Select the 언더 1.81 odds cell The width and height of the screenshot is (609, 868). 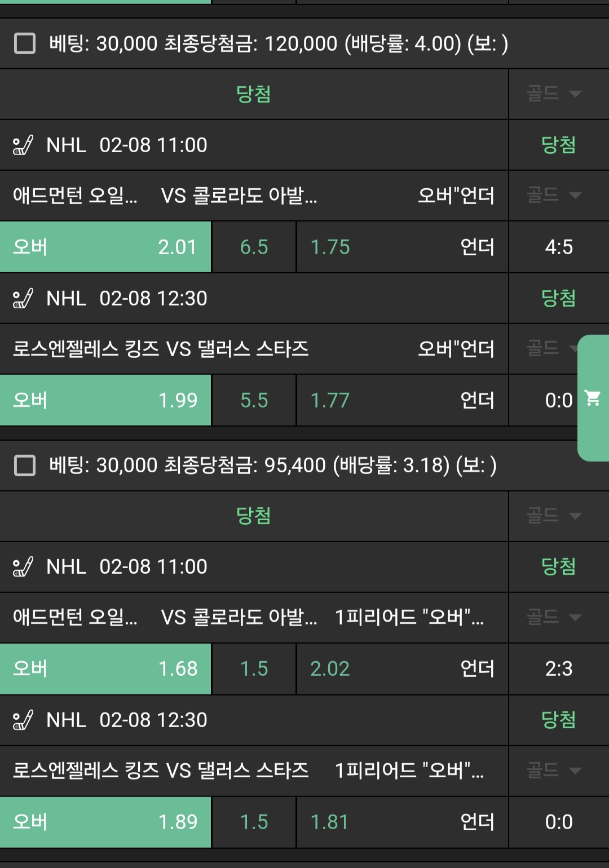coord(402,822)
